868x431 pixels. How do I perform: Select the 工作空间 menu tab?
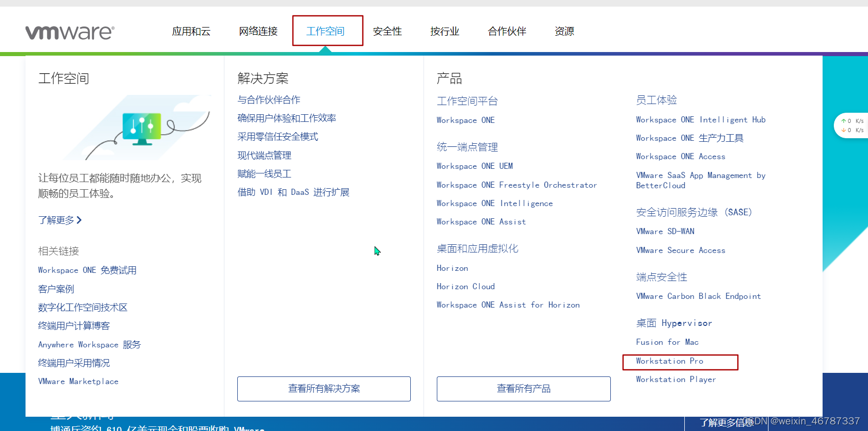(x=326, y=31)
